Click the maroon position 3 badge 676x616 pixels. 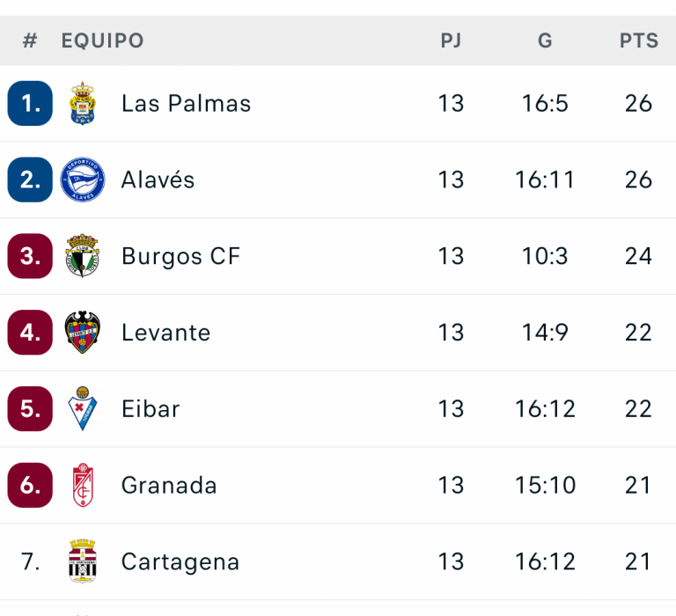coord(30,256)
